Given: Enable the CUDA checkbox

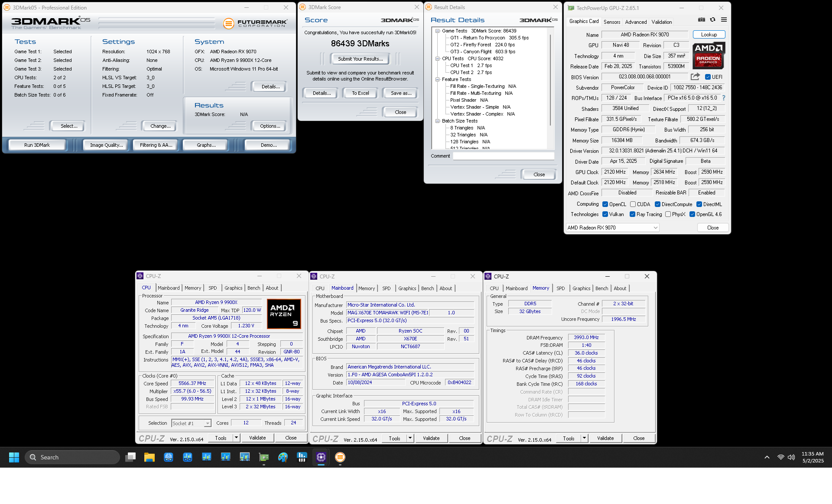Looking at the screenshot, I should click(x=633, y=204).
